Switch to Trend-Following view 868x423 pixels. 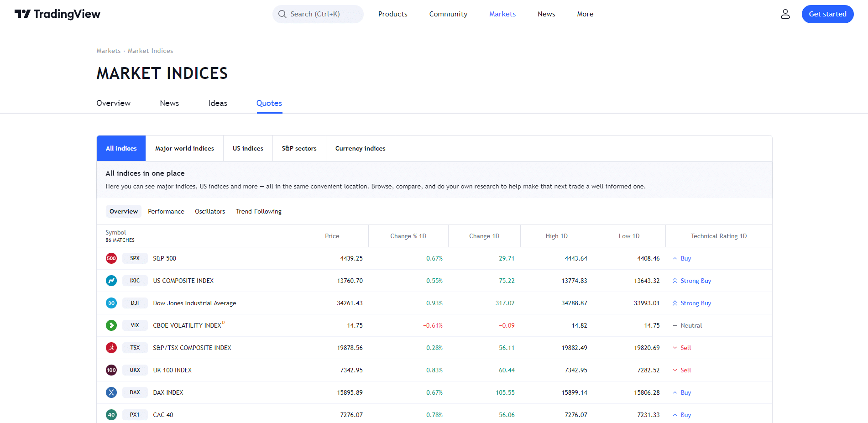(258, 211)
